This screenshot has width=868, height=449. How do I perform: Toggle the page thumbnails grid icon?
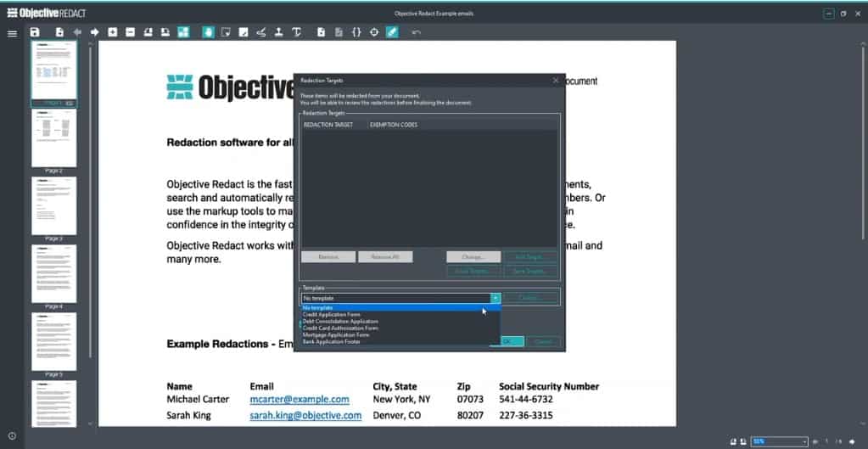(183, 32)
